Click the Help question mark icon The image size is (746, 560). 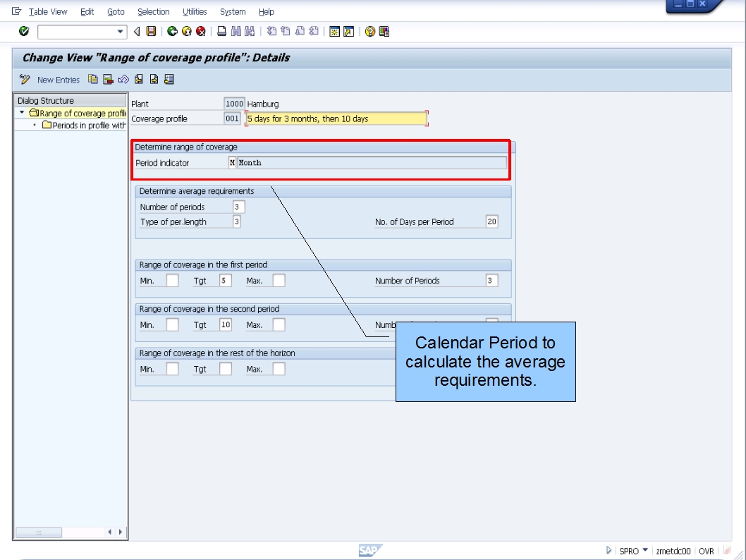click(369, 31)
